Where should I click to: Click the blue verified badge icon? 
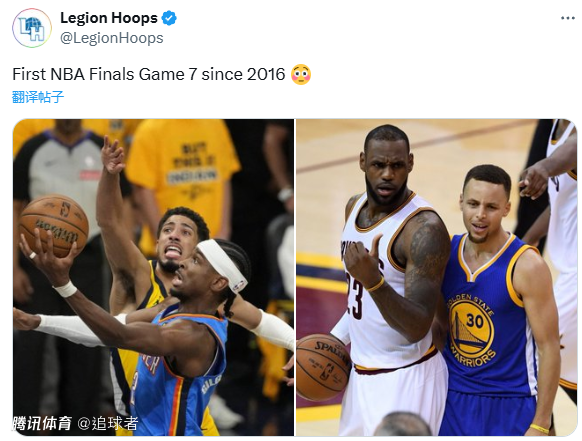(x=169, y=18)
